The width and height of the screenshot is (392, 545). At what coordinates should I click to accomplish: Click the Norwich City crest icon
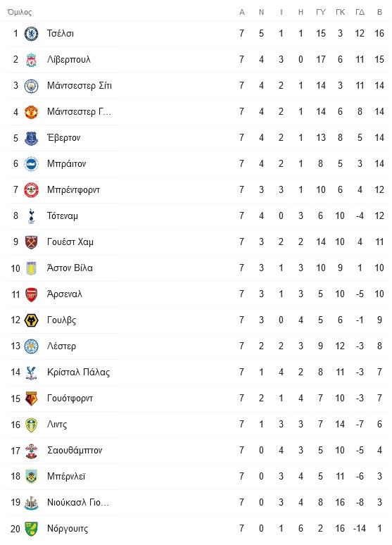pos(31,529)
